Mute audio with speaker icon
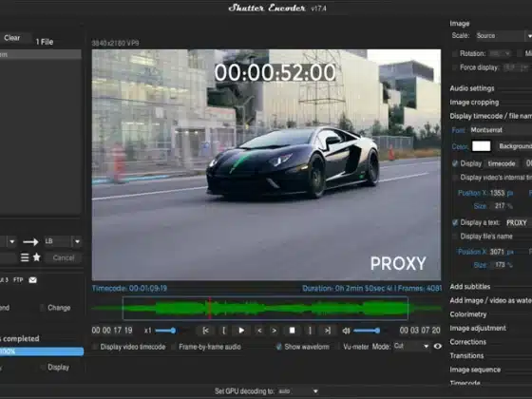The width and height of the screenshot is (532, 399). coord(346,331)
